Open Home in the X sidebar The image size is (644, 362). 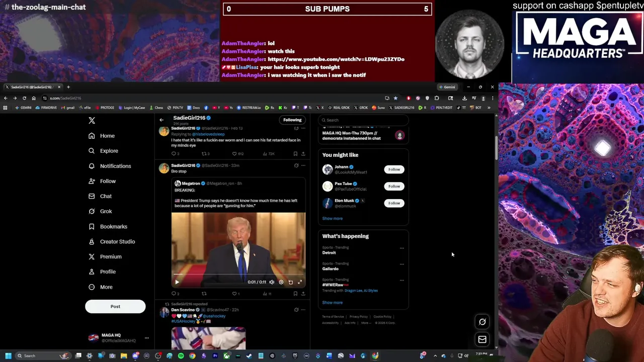tap(102, 136)
